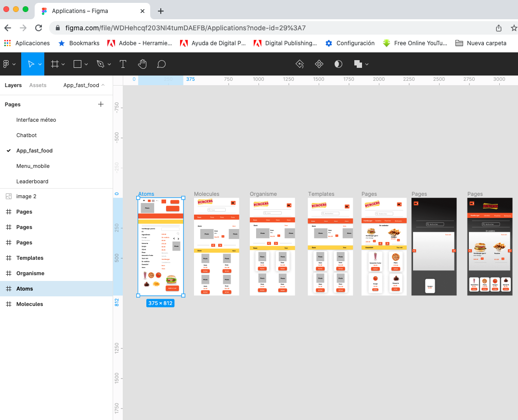Image resolution: width=518 pixels, height=420 pixels.
Task: Toggle the Mask icon in toolbar
Action: tap(338, 64)
